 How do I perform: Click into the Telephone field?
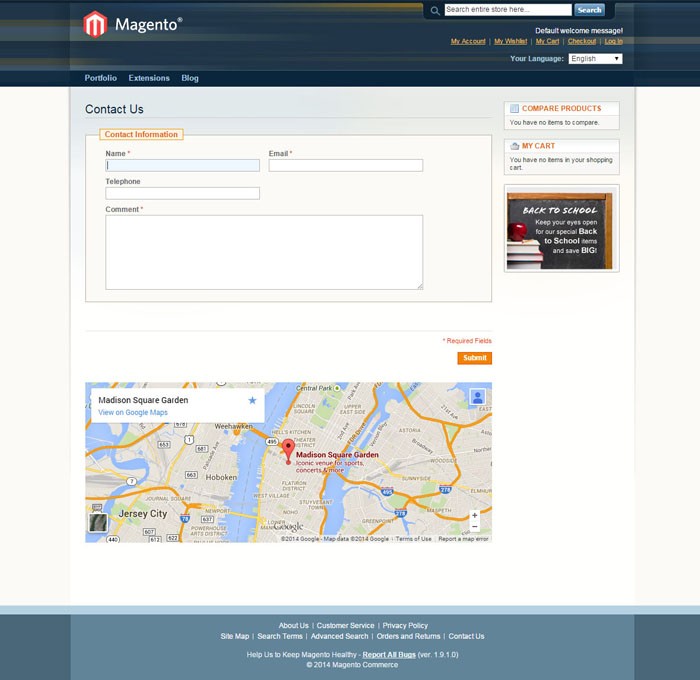pos(183,193)
